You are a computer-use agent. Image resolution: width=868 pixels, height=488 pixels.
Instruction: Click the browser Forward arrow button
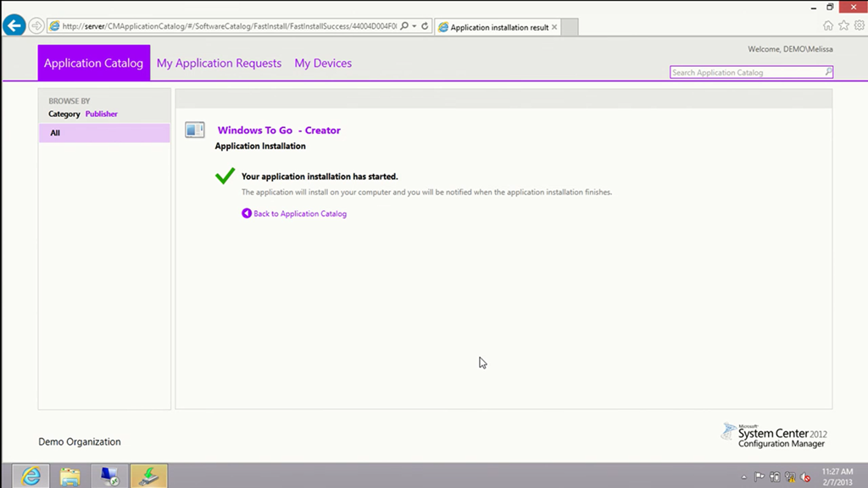click(36, 26)
